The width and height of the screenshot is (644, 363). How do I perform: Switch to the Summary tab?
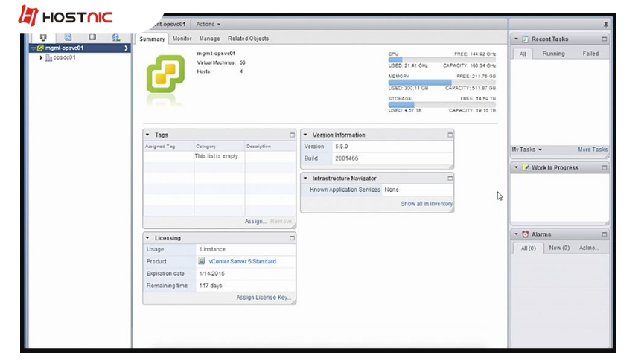[152, 39]
